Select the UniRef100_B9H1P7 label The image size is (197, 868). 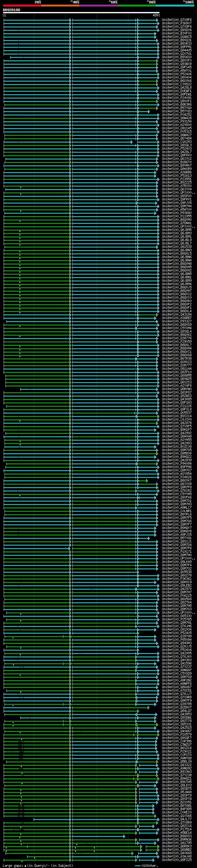click(177, 430)
